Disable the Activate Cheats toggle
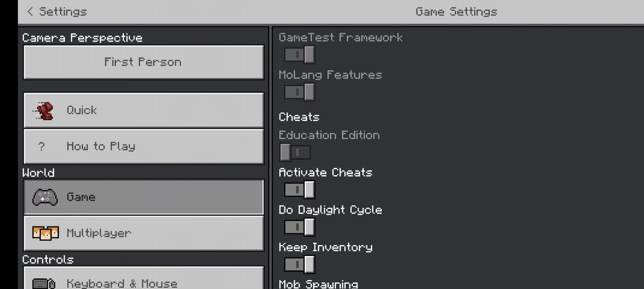Viewport: 644px width, 289px height. click(300, 190)
